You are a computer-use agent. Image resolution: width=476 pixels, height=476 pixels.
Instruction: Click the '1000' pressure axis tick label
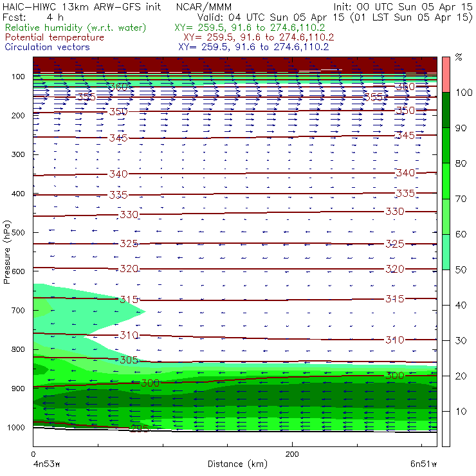(16, 427)
